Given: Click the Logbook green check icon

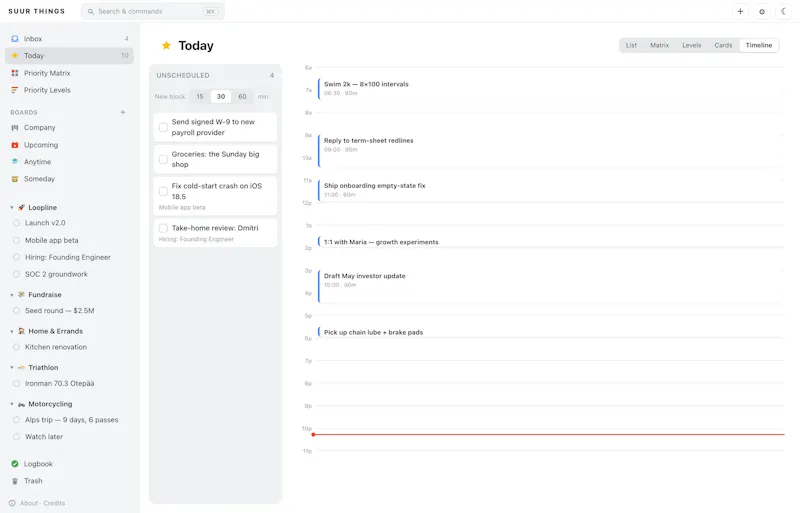Looking at the screenshot, I should pos(15,463).
